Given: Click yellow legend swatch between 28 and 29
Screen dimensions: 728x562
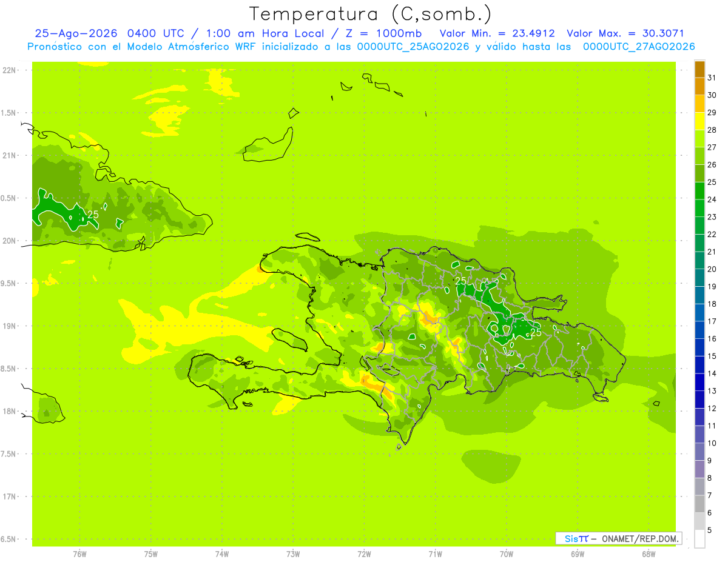Looking at the screenshot, I should [699, 121].
